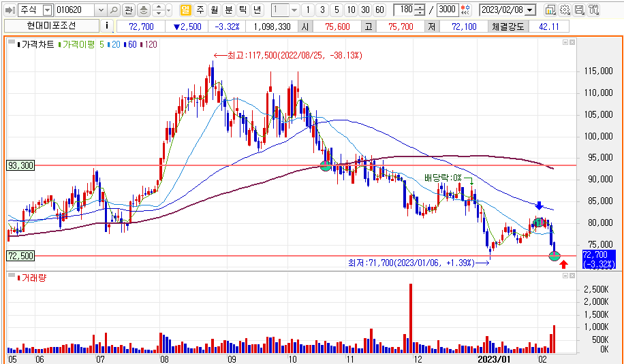This screenshot has width=624, height=364.
Task: Click the search magnifier next to stock code
Action: coord(114,10)
